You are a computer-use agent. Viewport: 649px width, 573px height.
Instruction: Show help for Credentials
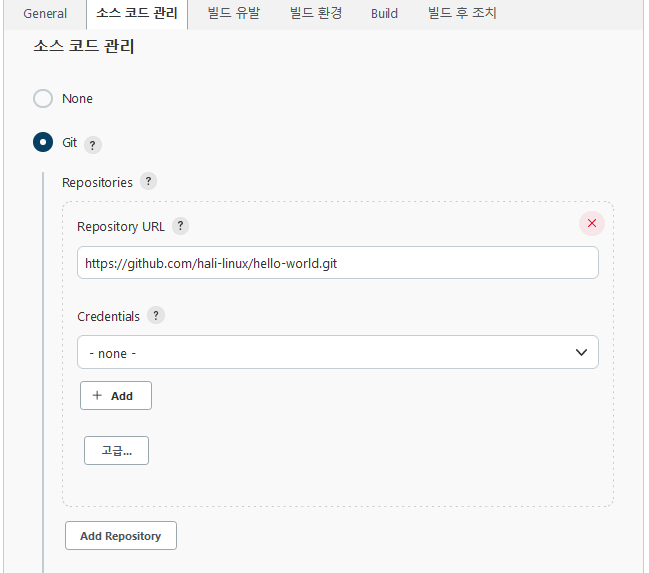pyautogui.click(x=156, y=315)
